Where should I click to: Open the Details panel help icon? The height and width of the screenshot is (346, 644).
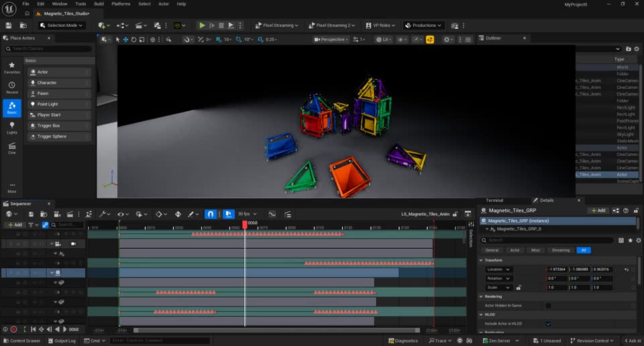[626, 211]
